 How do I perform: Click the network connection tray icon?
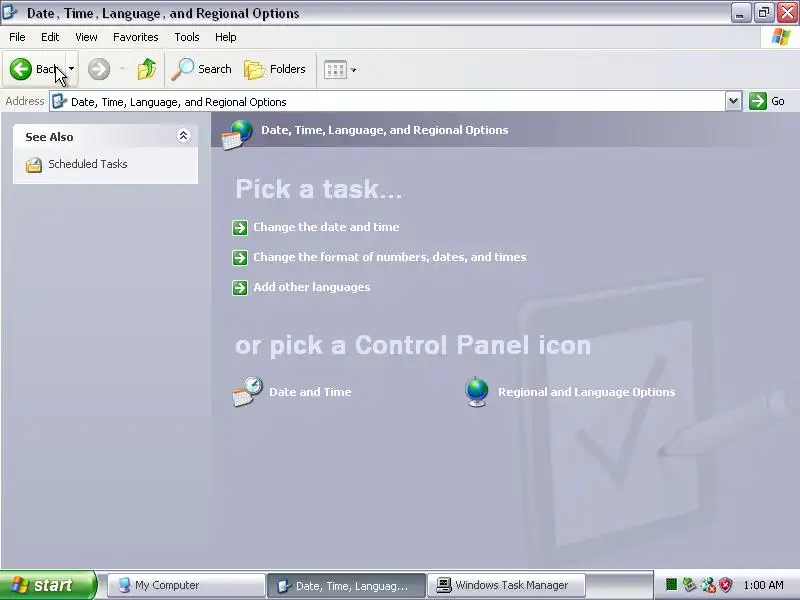click(x=708, y=585)
